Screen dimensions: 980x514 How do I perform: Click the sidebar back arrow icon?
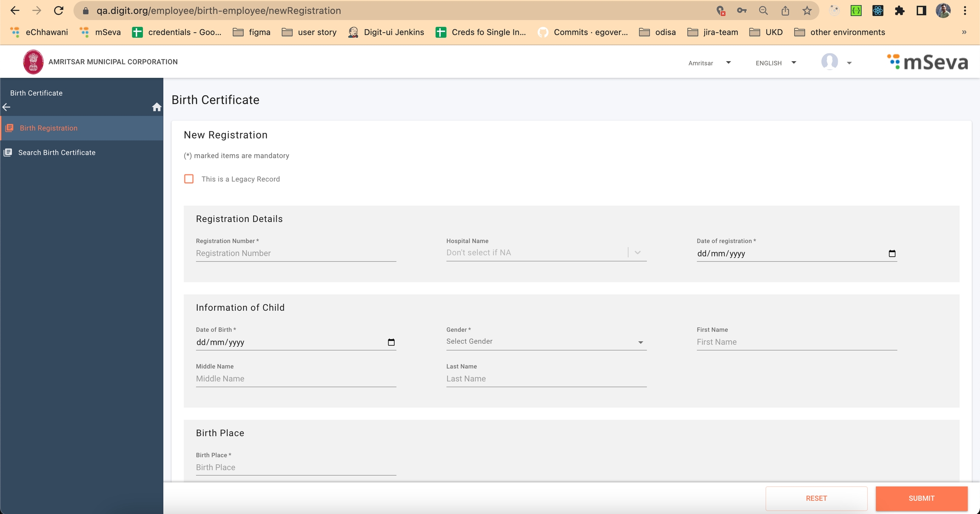6,107
